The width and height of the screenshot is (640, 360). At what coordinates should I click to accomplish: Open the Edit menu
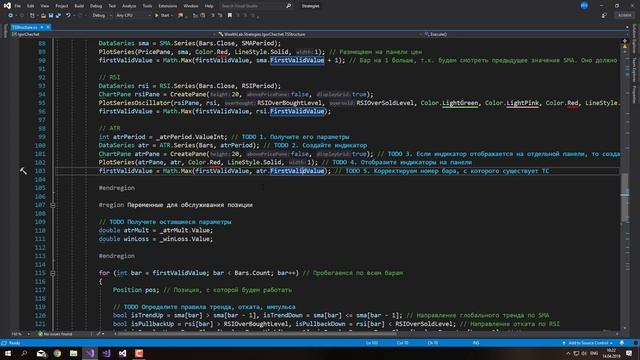(31, 6)
